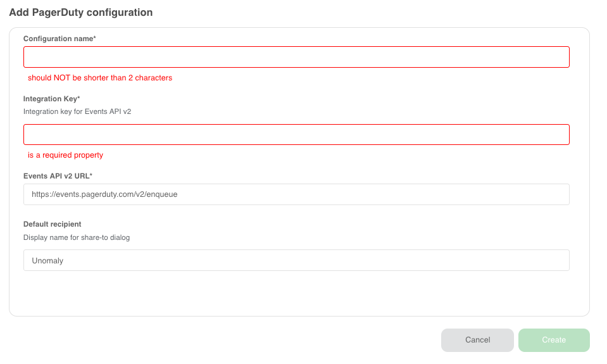Click the 'Display name for share-to dialog' description
This screenshot has height=364, width=607.
click(x=76, y=237)
